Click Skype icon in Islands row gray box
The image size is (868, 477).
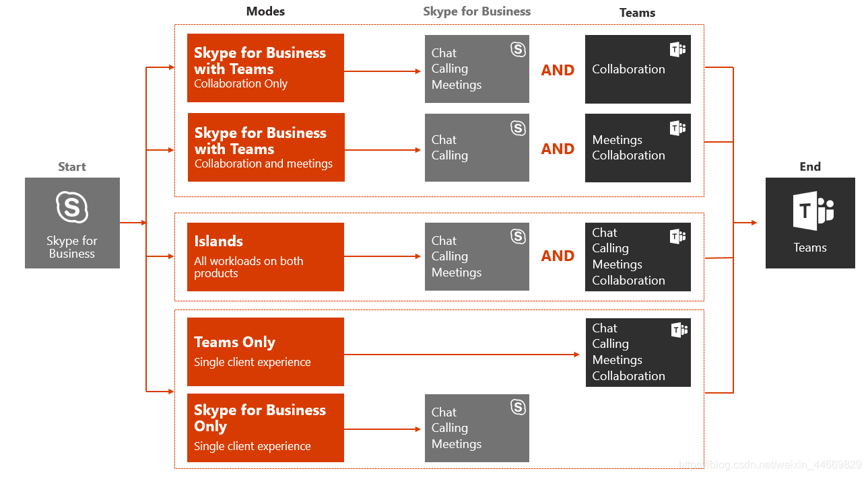(518, 236)
